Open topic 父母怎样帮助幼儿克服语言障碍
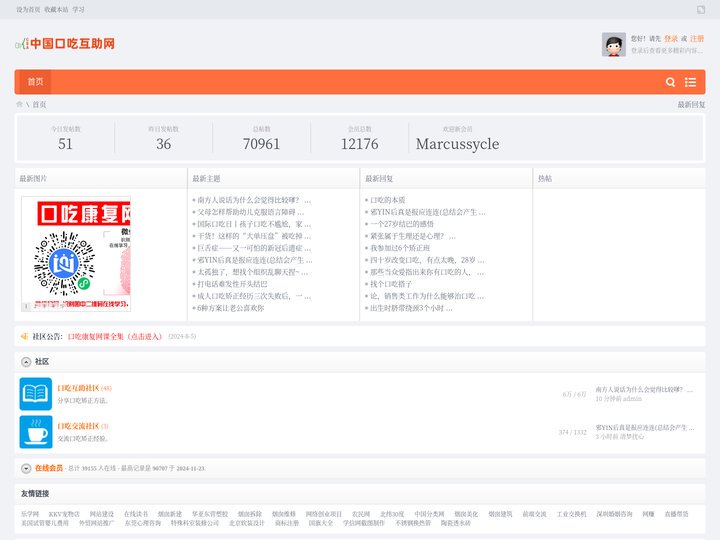The width and height of the screenshot is (720, 540). [250, 212]
